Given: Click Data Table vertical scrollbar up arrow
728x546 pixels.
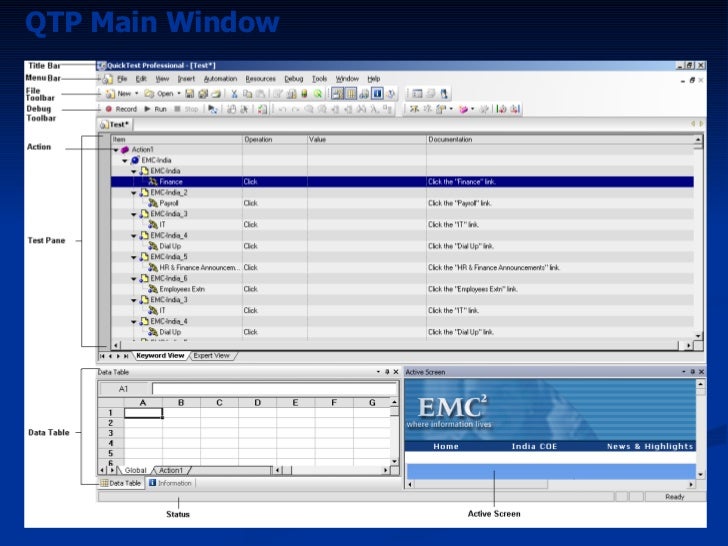Looking at the screenshot, I should click(394, 402).
